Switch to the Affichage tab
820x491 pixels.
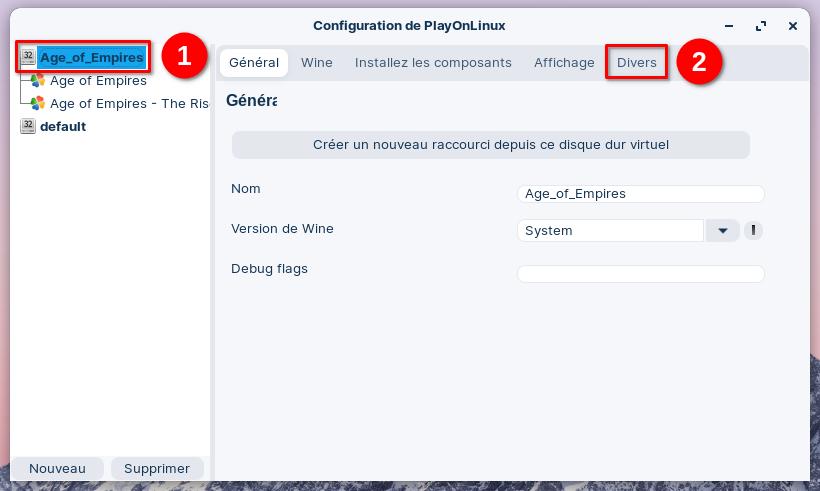coord(564,63)
